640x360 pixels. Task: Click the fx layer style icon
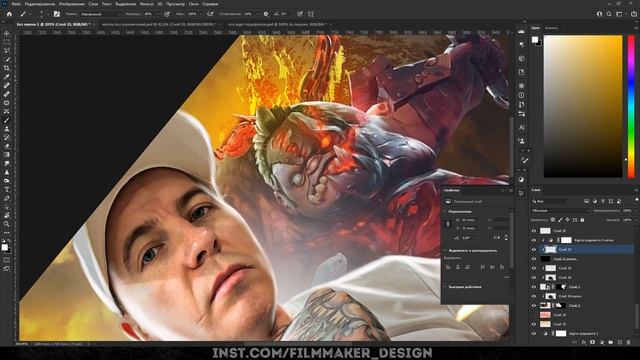coord(584,342)
